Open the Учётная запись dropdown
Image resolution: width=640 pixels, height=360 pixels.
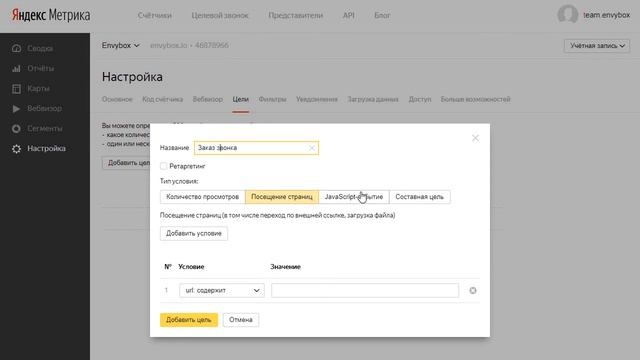[597, 46]
